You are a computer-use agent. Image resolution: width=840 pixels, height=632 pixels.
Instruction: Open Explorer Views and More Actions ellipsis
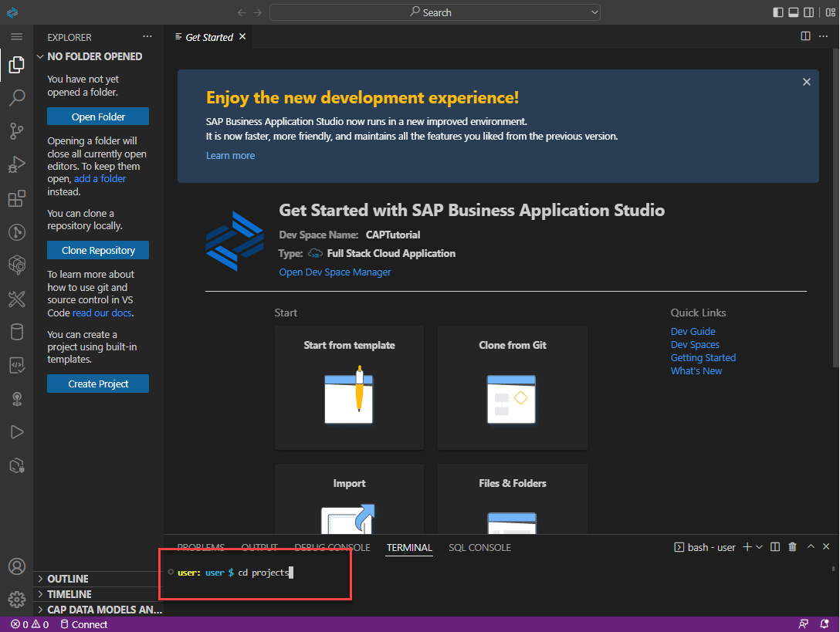point(147,36)
